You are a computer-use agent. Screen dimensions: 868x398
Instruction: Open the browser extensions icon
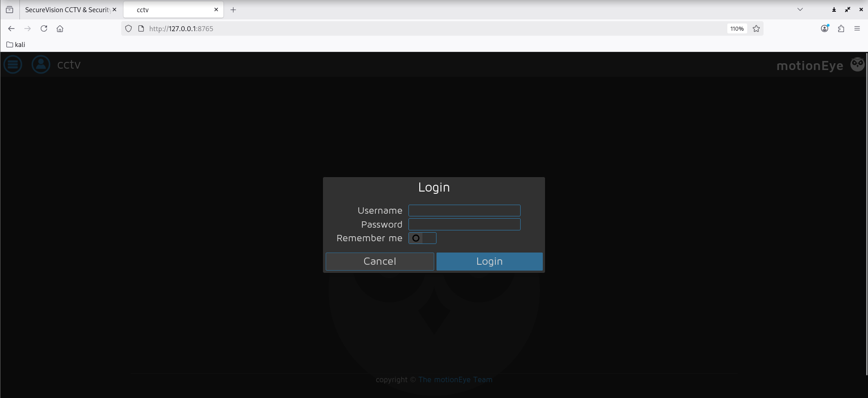tap(841, 28)
